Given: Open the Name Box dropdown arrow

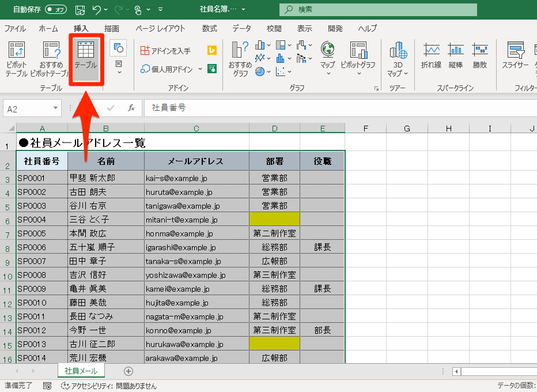Looking at the screenshot, I should 55,108.
